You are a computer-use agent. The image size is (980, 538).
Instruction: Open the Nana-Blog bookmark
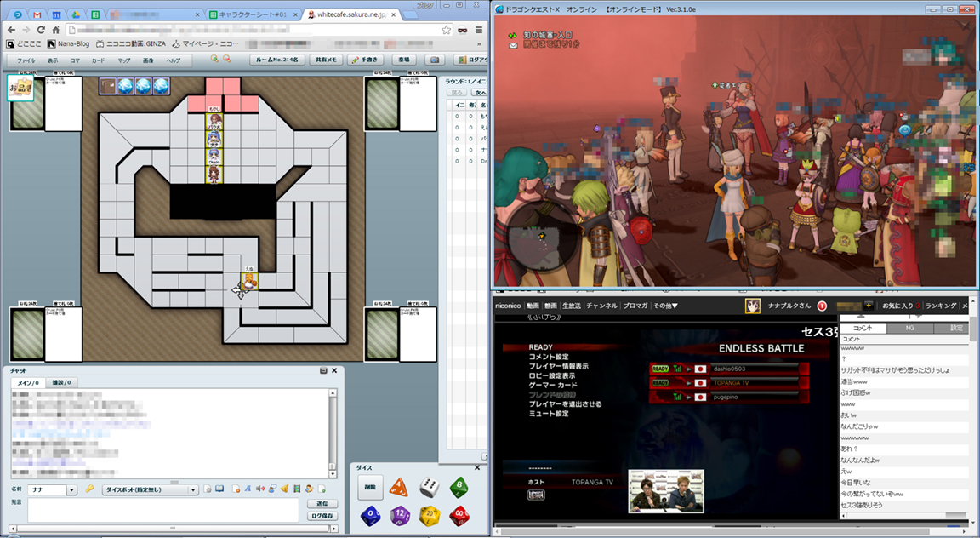tap(68, 43)
